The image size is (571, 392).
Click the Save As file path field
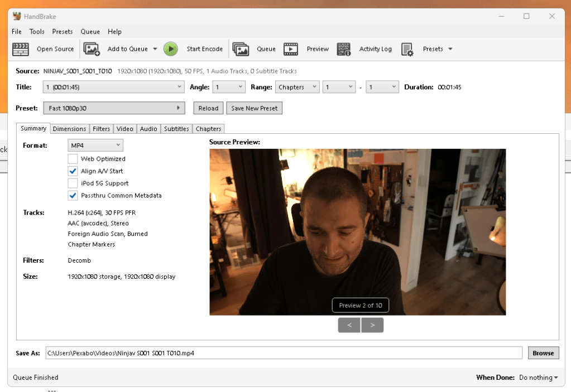pyautogui.click(x=284, y=353)
